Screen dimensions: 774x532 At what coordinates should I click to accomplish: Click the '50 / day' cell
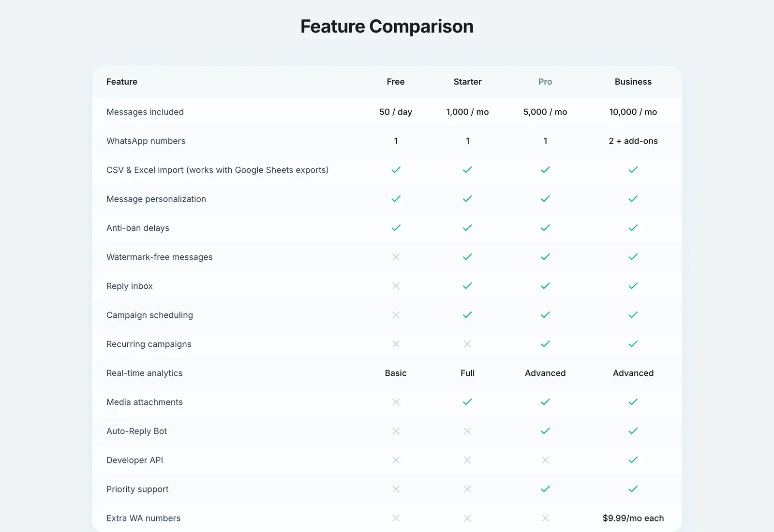click(396, 112)
